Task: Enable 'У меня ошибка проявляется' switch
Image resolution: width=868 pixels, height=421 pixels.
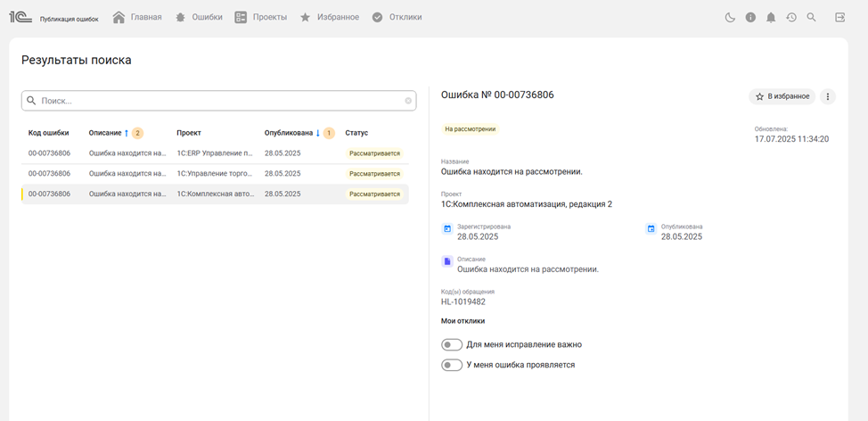Action: coord(452,365)
